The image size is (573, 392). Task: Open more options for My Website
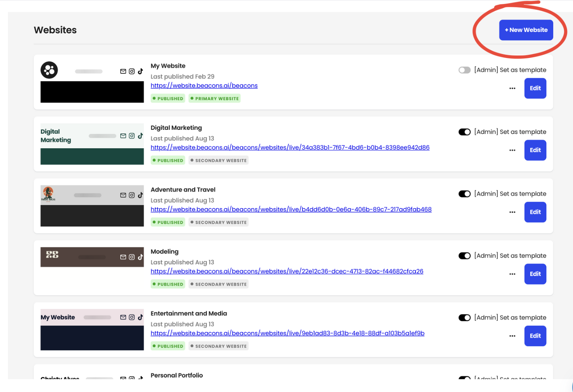coord(512,88)
